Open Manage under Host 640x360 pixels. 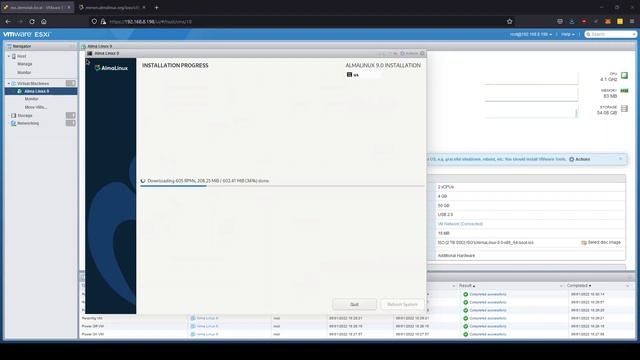[x=24, y=64]
